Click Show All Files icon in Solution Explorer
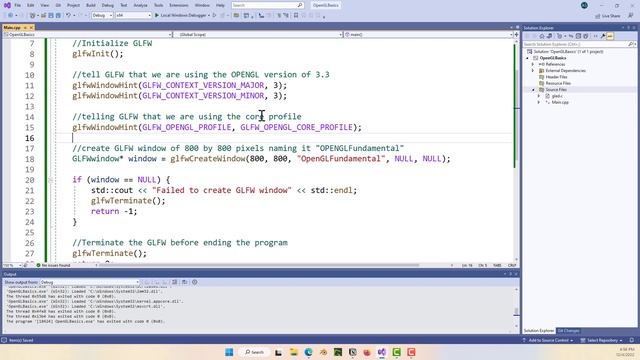This screenshot has height=360, width=640. (586, 36)
